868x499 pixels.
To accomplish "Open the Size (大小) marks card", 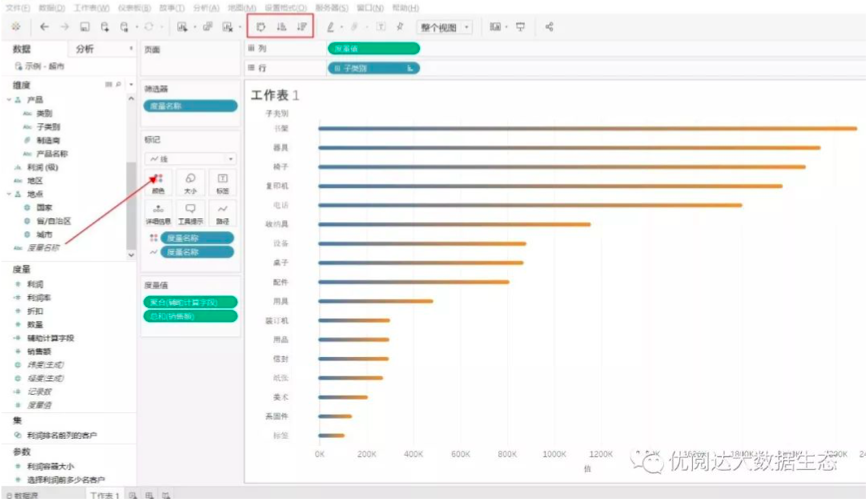I will tap(190, 182).
